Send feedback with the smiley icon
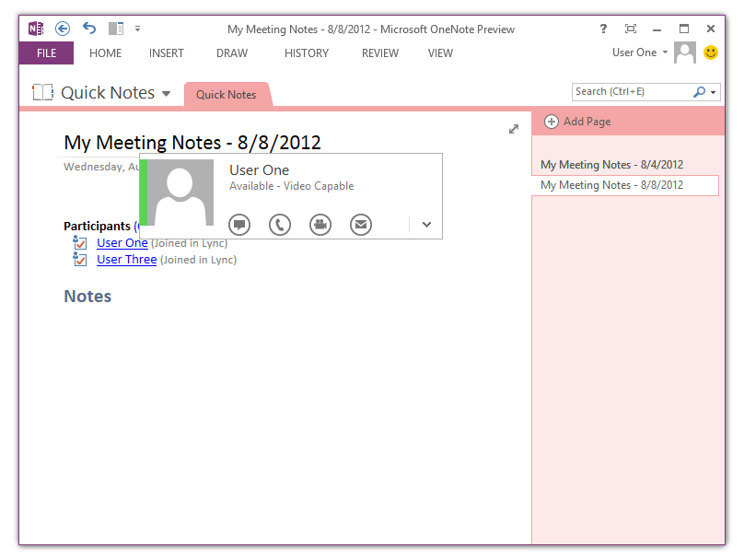Image resolution: width=744 pixels, height=560 pixels. pyautogui.click(x=710, y=52)
